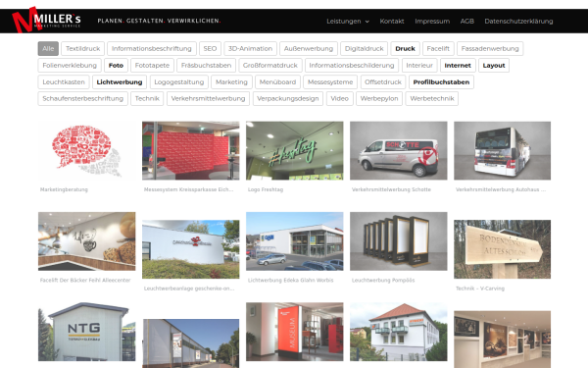Viewport: 588px width, 368px height.
Task: Open the Marketingberatung speech bubble thumbnail
Action: coord(86,150)
